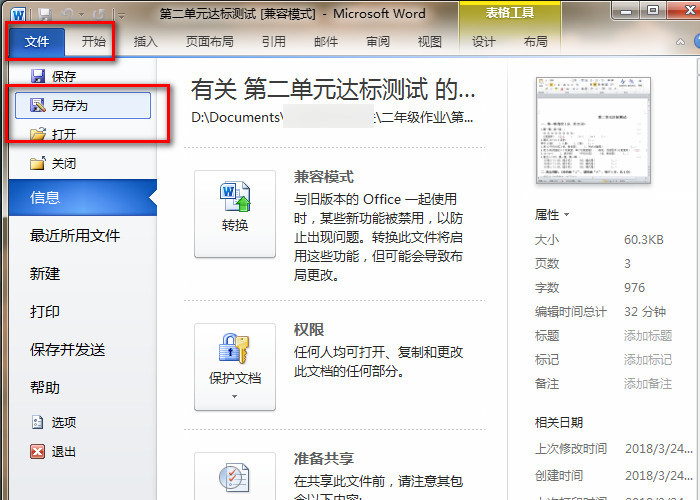Click the 60.3KB size value
Screen dimensions: 700x500
click(x=644, y=240)
